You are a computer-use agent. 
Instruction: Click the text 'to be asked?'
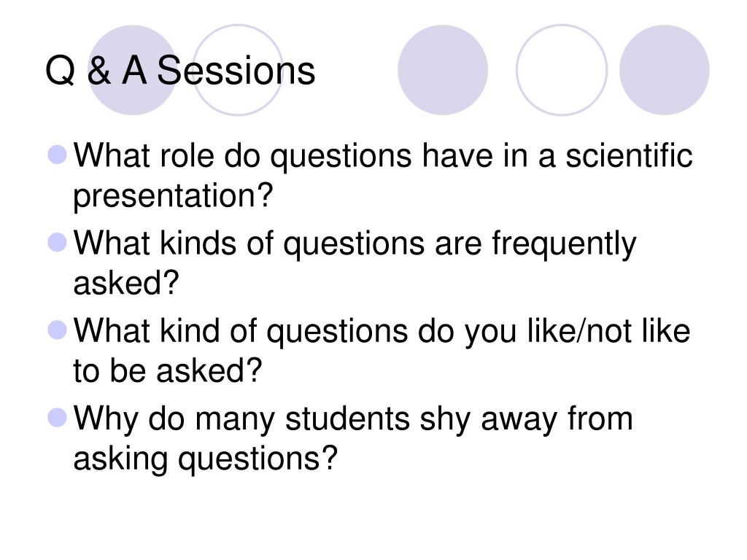168,370
